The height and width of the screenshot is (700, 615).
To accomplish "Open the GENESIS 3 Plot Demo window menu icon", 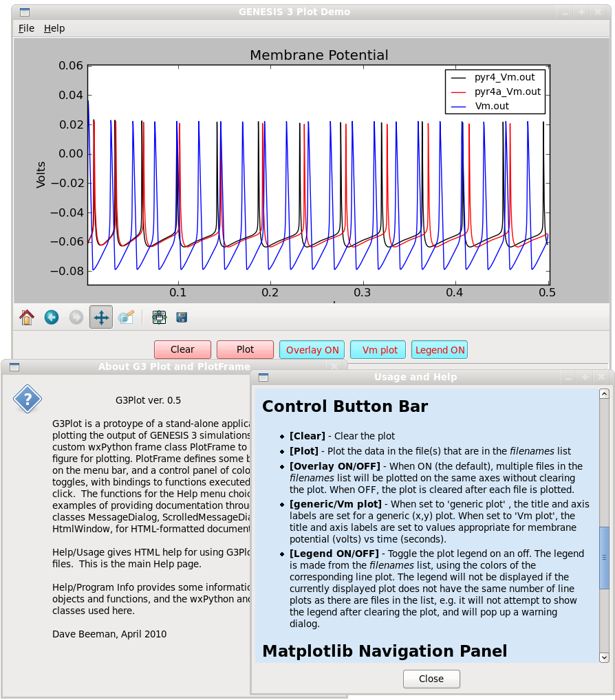I will coord(25,12).
